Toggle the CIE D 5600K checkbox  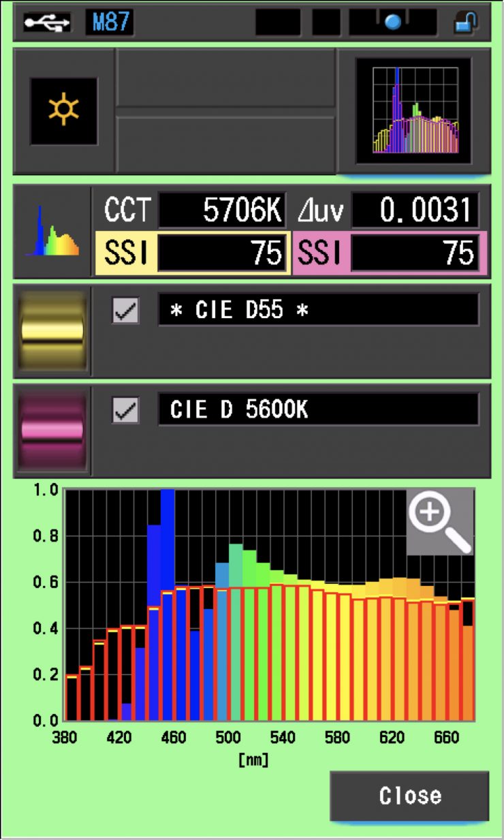click(x=125, y=410)
